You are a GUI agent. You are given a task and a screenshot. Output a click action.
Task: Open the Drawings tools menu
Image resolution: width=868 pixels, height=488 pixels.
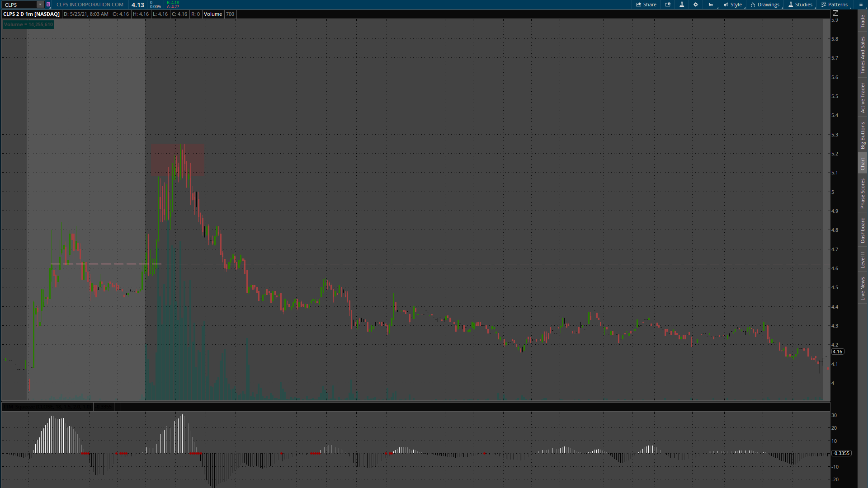coord(765,5)
